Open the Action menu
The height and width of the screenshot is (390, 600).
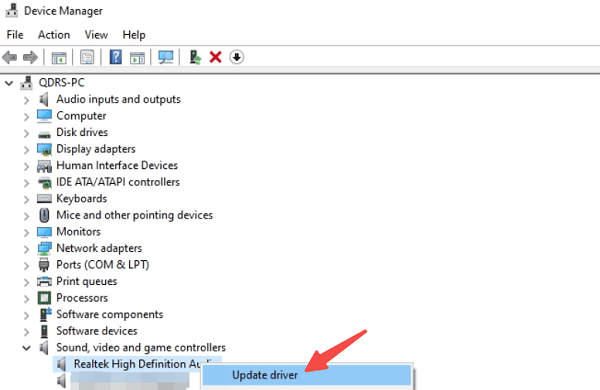(54, 35)
